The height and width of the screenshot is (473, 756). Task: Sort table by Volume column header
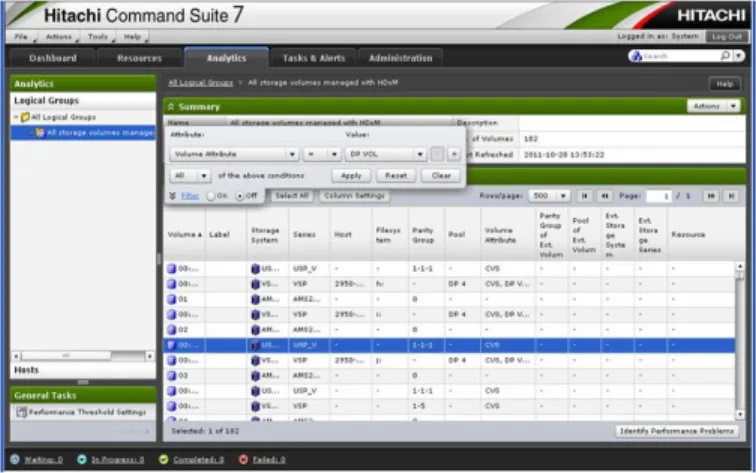tap(185, 235)
